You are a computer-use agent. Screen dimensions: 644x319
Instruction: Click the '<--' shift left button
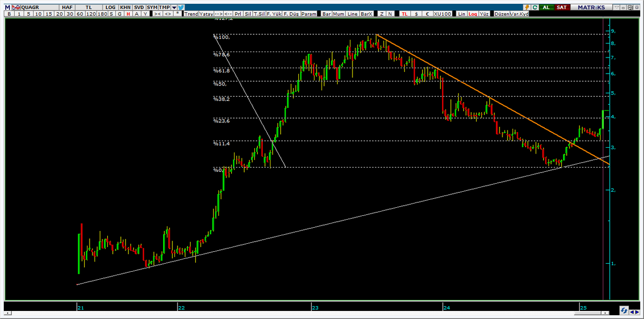[228, 14]
